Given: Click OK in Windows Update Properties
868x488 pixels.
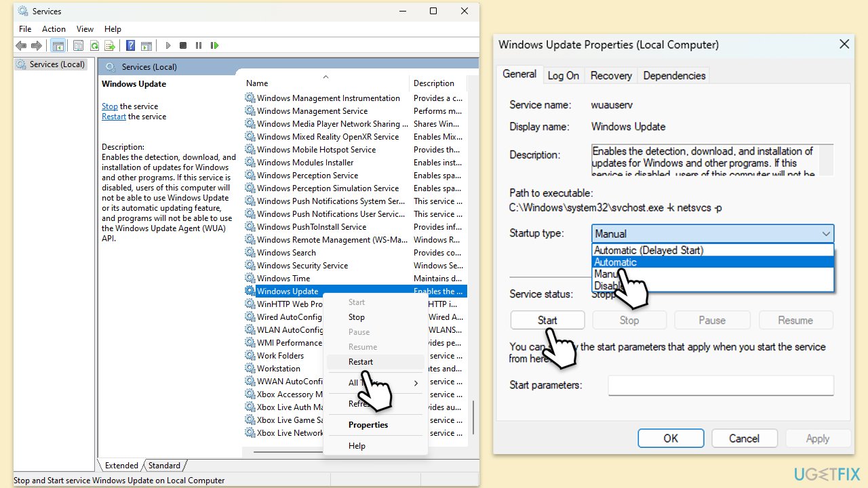Looking at the screenshot, I should [671, 439].
